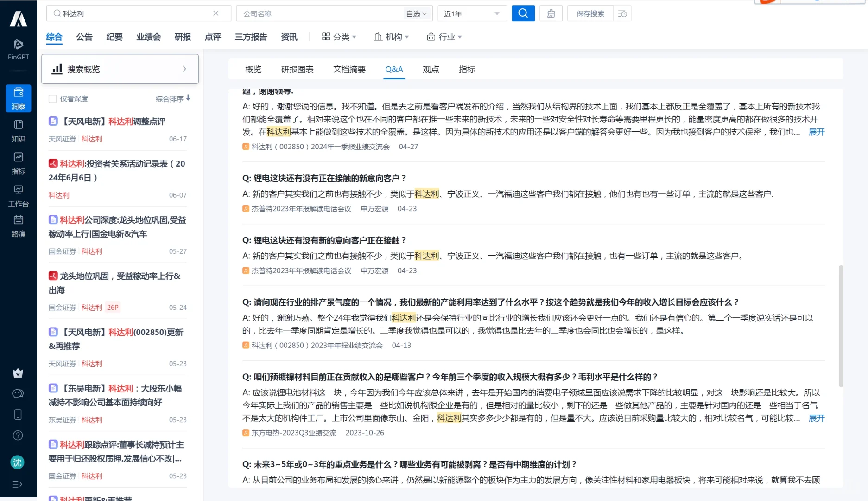This screenshot has height=501, width=868.
Task: Open 科达利跟踪点评:董事长减持 report
Action: (116, 451)
